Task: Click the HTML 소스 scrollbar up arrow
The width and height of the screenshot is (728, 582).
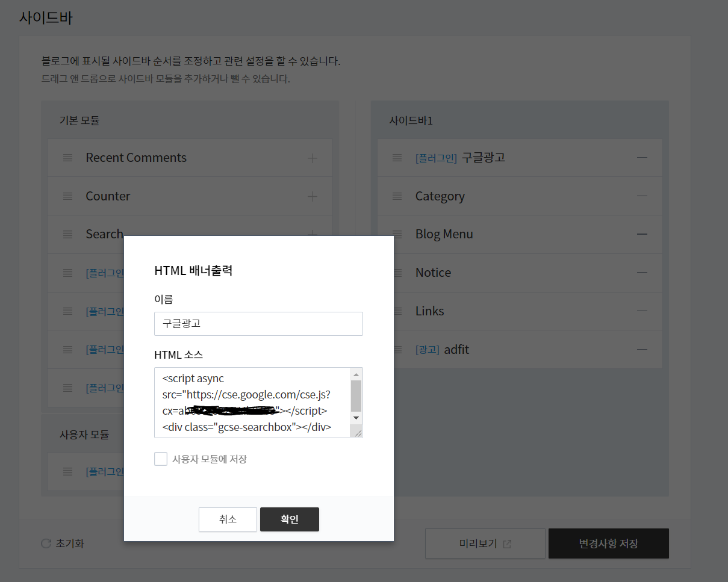Action: (x=356, y=374)
